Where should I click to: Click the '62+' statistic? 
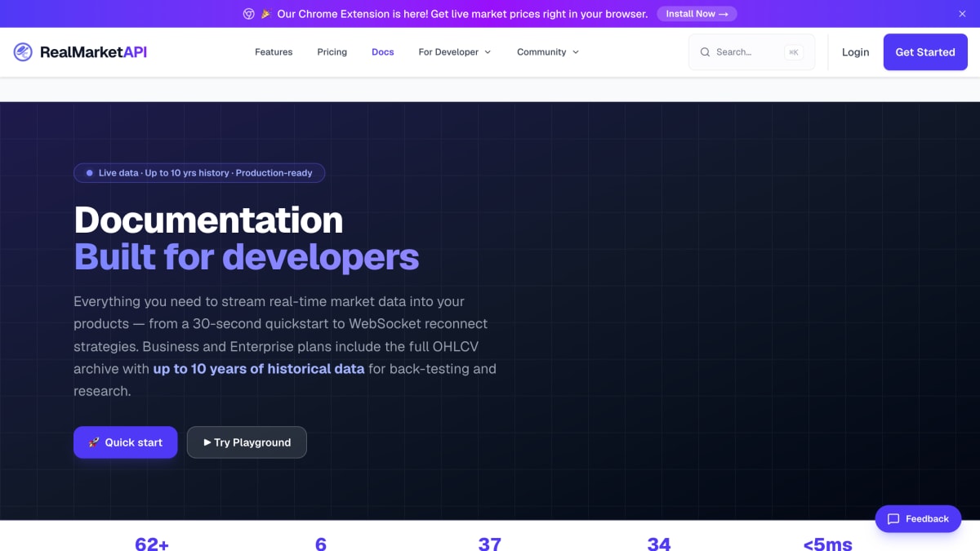pyautogui.click(x=152, y=544)
